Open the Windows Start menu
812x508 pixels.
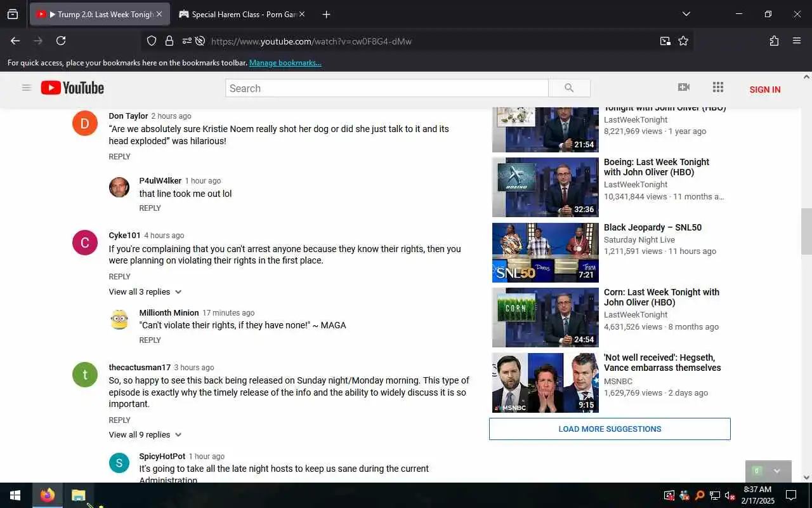15,495
